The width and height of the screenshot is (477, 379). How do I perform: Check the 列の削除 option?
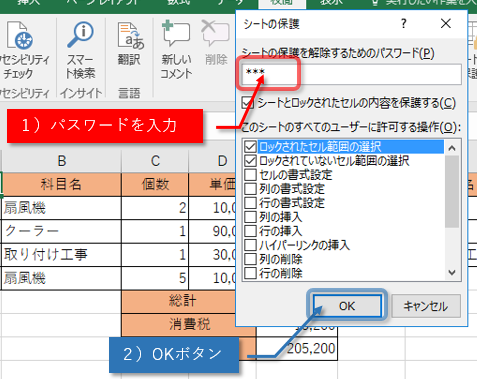tap(250, 259)
